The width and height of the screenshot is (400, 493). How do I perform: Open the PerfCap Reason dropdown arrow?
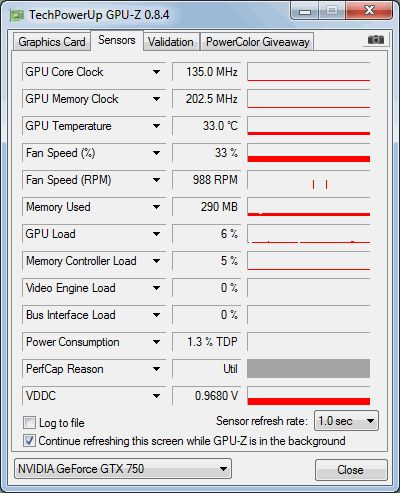click(156, 369)
